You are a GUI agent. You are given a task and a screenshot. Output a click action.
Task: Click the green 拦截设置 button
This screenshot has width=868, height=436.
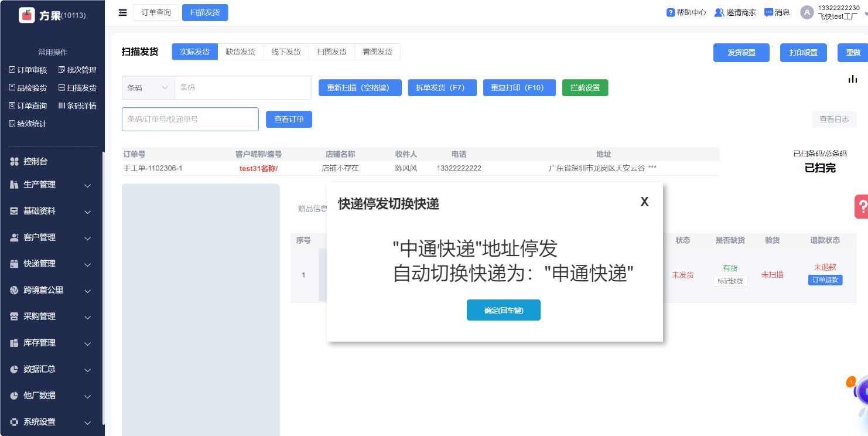585,88
